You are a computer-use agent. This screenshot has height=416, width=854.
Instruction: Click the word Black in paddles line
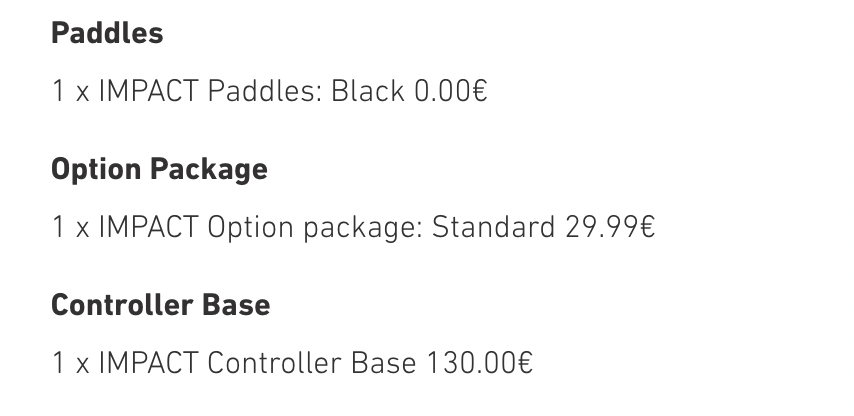coord(367,92)
